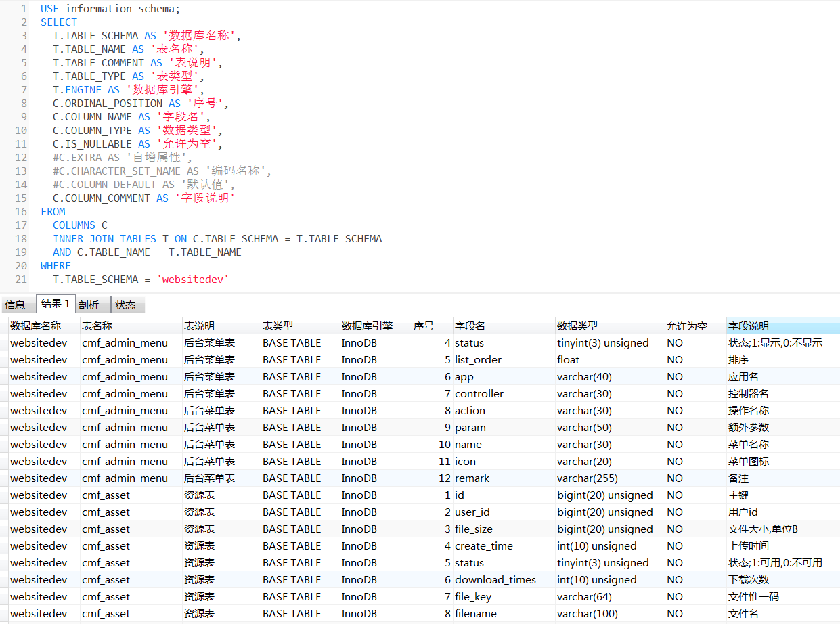Select the '下载次数' field comment cell
840x624 pixels.
point(782,580)
